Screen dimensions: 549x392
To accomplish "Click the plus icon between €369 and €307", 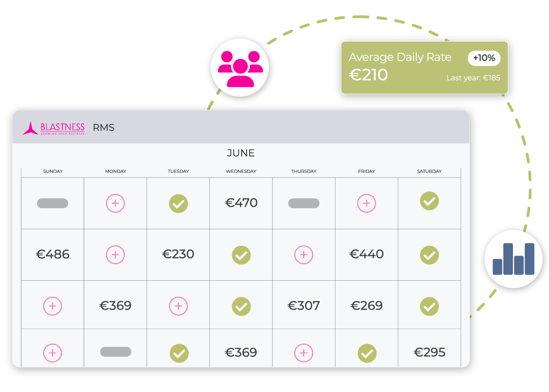I will point(178,306).
